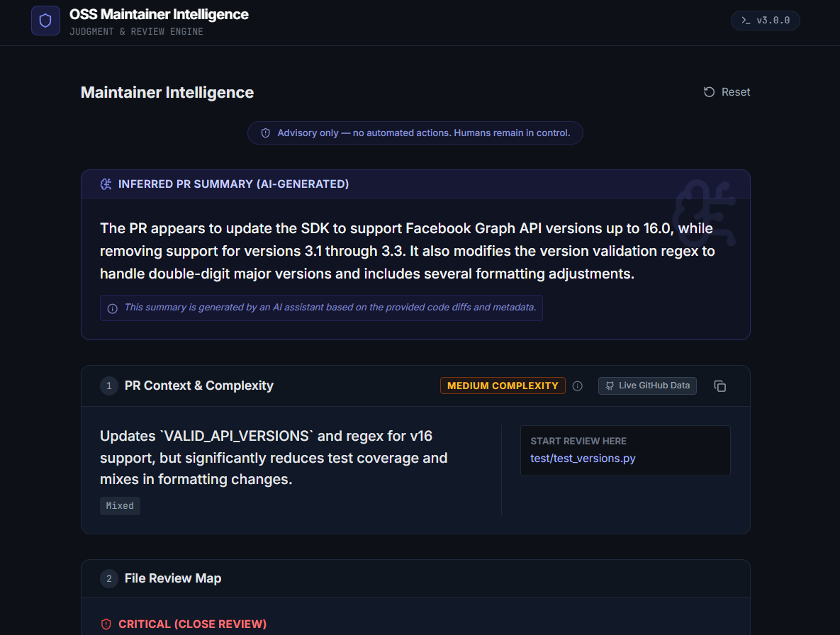Click the step 1 number badge

pos(108,386)
